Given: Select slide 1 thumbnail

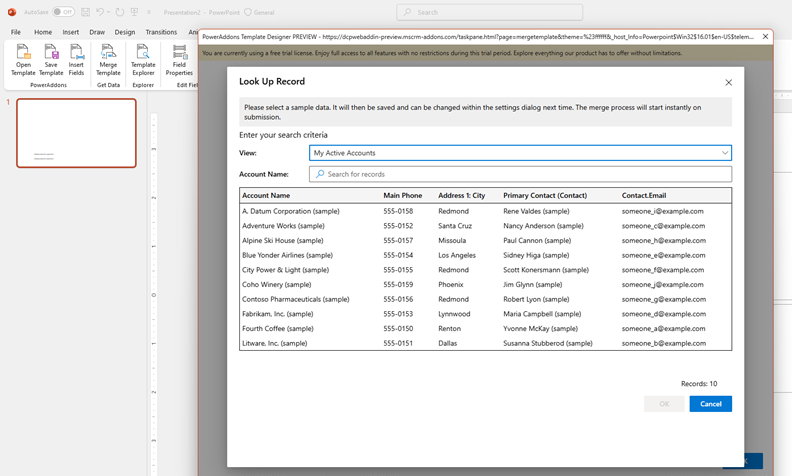Looking at the screenshot, I should [x=76, y=133].
